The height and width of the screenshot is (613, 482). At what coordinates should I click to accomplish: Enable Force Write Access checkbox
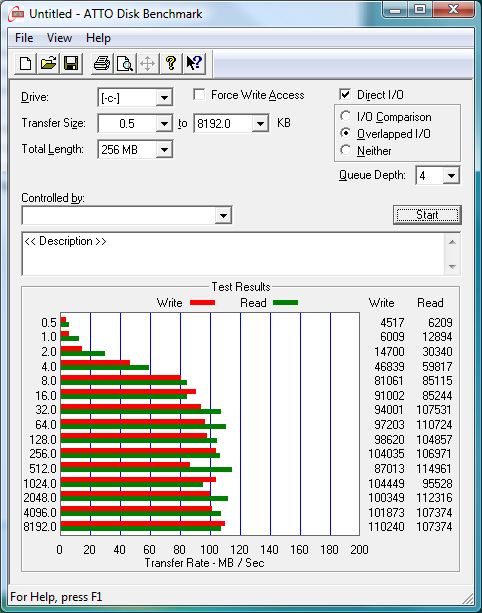199,95
